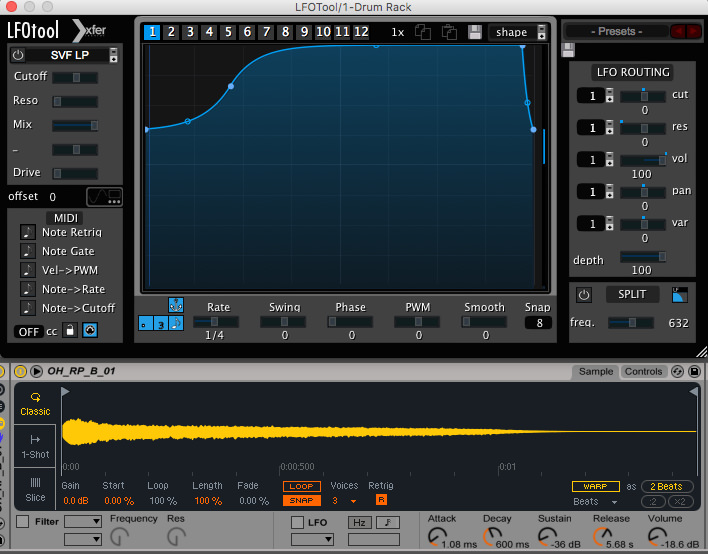
Task: Click the SPLIT label button
Action: [632, 294]
